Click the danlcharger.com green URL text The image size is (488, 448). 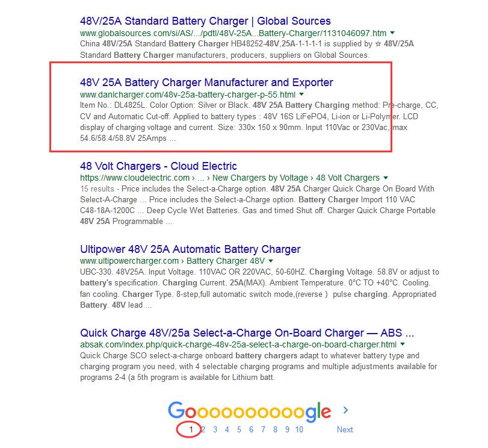coord(188,95)
